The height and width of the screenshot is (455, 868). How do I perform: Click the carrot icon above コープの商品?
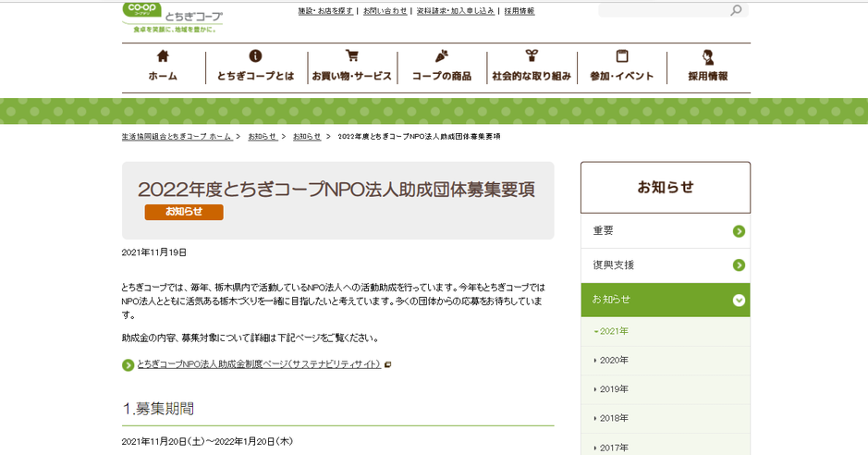pyautogui.click(x=442, y=55)
